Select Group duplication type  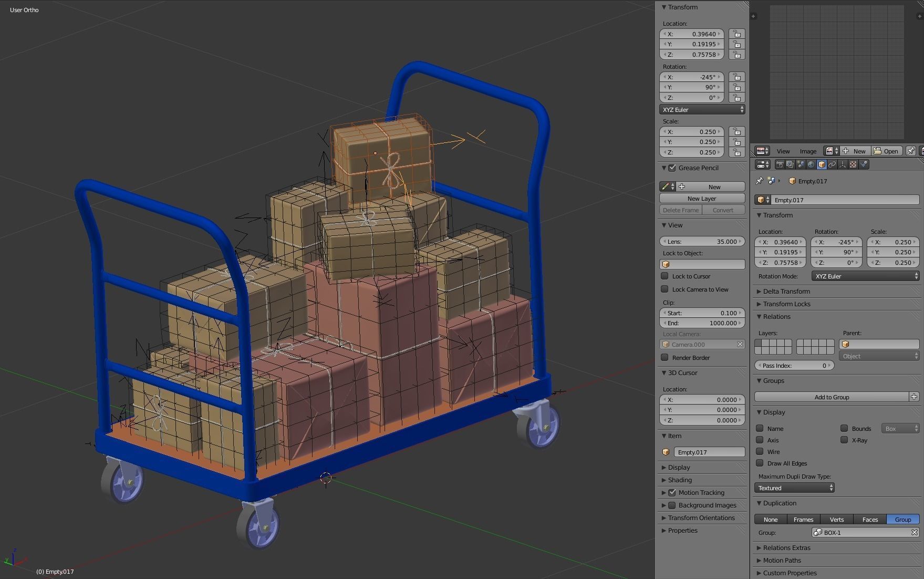coord(903,519)
